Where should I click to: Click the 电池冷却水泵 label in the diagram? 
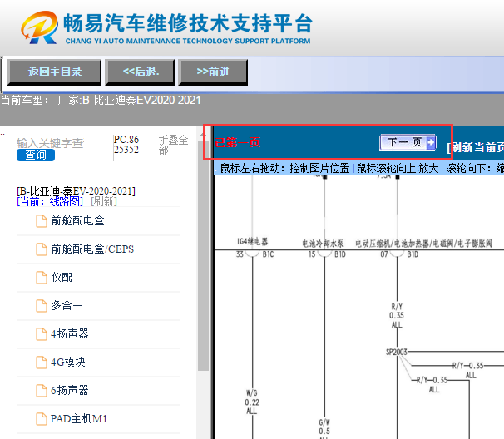pyautogui.click(x=323, y=244)
